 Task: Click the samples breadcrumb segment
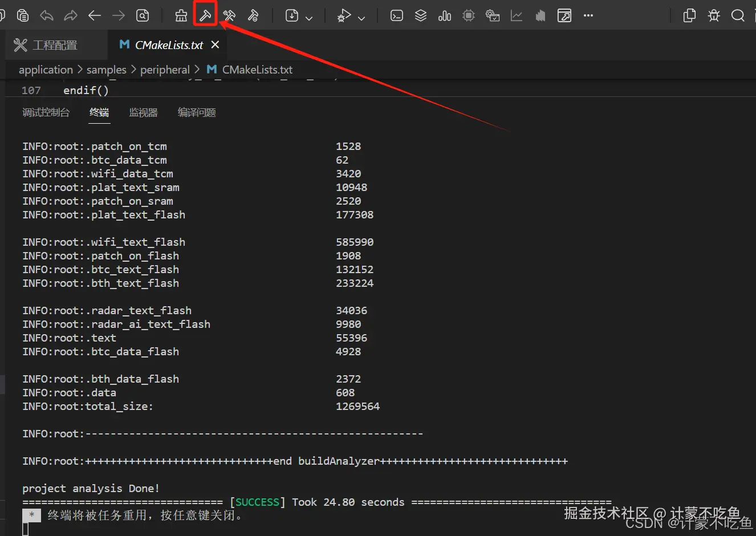(x=107, y=70)
